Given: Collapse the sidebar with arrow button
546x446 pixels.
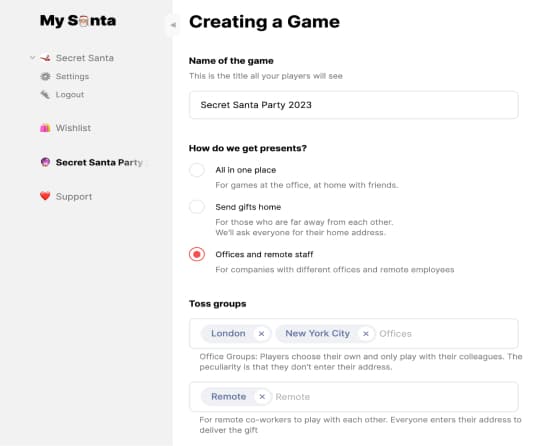Looking at the screenshot, I should pos(173,25).
